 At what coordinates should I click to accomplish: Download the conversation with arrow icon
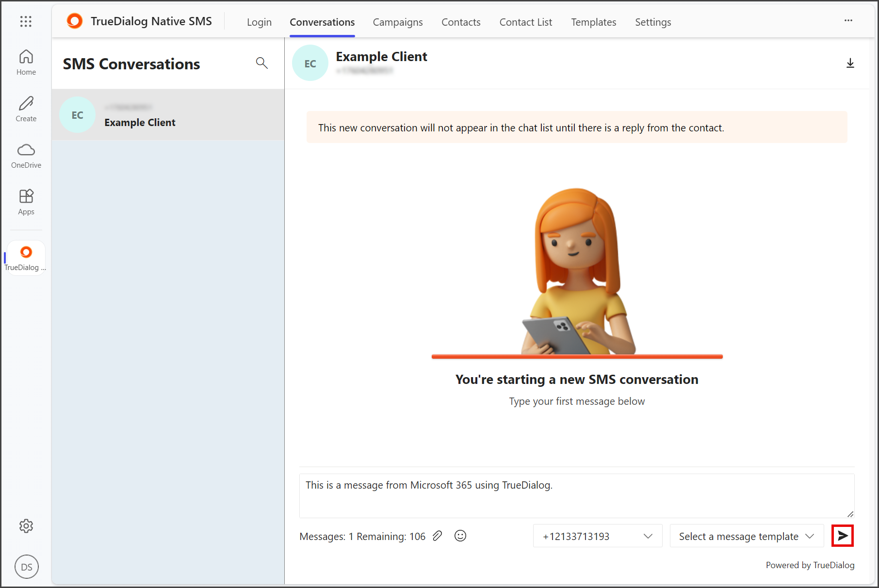click(850, 64)
